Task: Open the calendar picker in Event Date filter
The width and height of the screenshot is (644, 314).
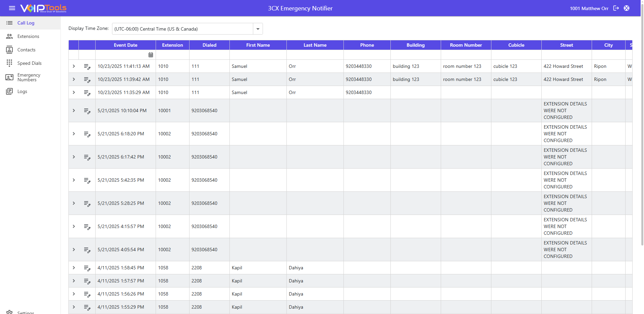Action: pyautogui.click(x=151, y=55)
